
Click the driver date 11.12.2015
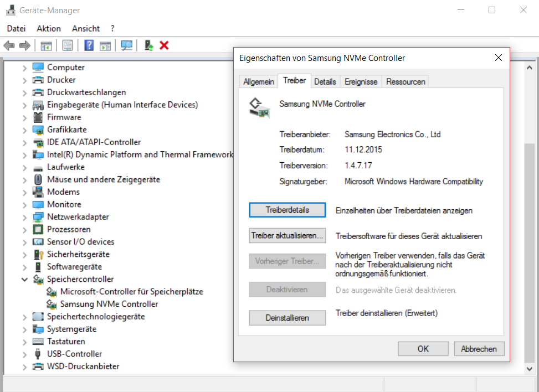click(363, 150)
